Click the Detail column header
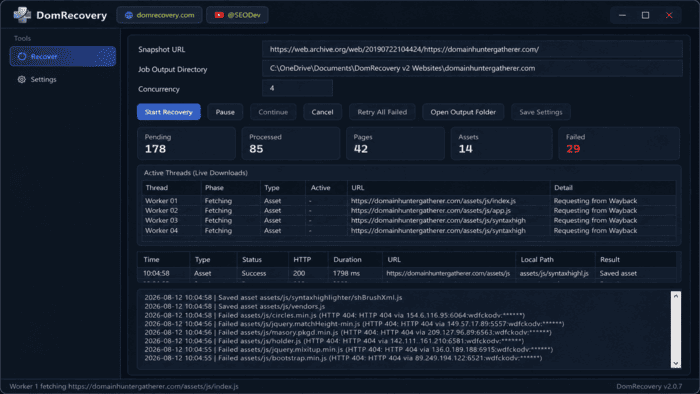The height and width of the screenshot is (394, 700). coord(612,188)
